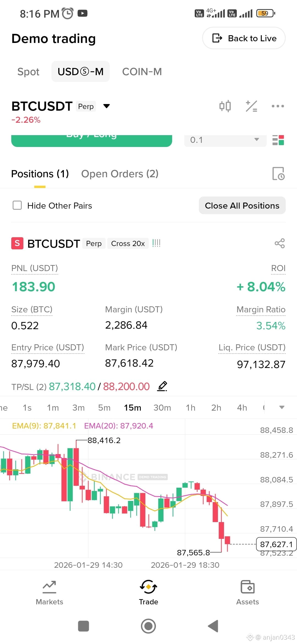Tap the Close All Positions button
The height and width of the screenshot is (644, 297).
[x=242, y=205]
